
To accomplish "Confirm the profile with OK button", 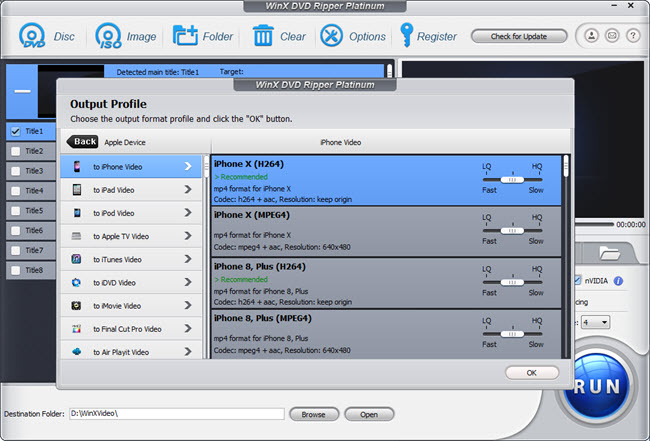I will pyautogui.click(x=532, y=373).
